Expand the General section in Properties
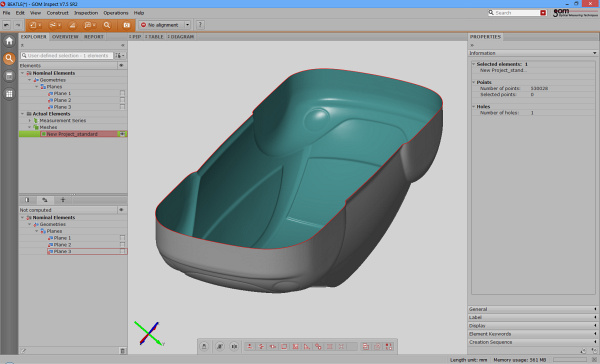This screenshot has width=600, height=364. coord(533,309)
